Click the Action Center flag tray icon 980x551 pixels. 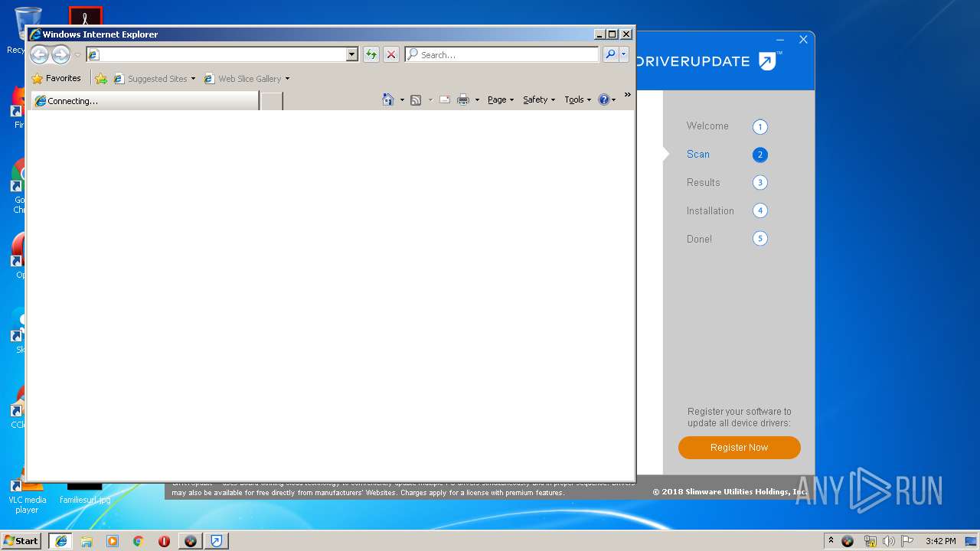pos(907,541)
